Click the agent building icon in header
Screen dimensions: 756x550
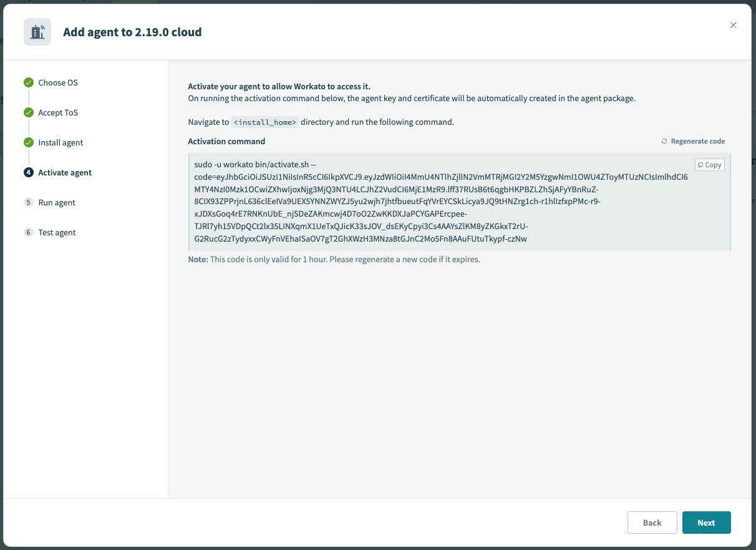37,32
